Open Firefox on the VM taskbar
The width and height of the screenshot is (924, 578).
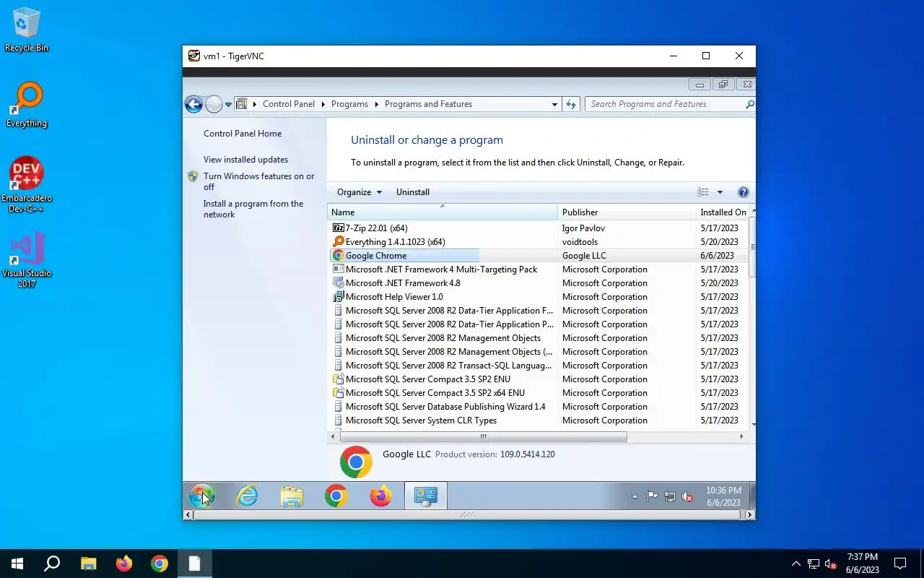coord(380,496)
